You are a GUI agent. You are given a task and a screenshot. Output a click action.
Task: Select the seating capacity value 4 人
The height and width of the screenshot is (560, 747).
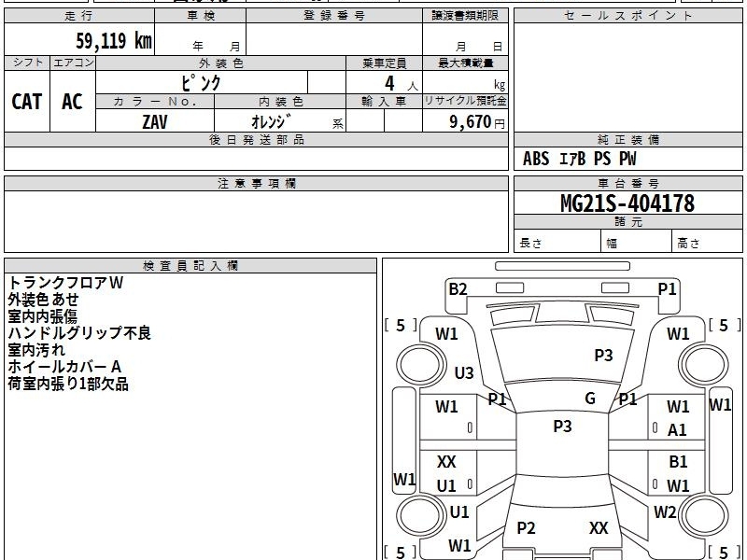pos(401,84)
